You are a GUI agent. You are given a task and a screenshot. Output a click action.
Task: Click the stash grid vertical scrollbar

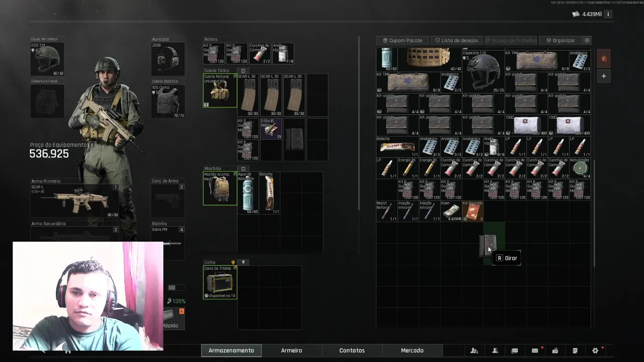[x=594, y=214]
